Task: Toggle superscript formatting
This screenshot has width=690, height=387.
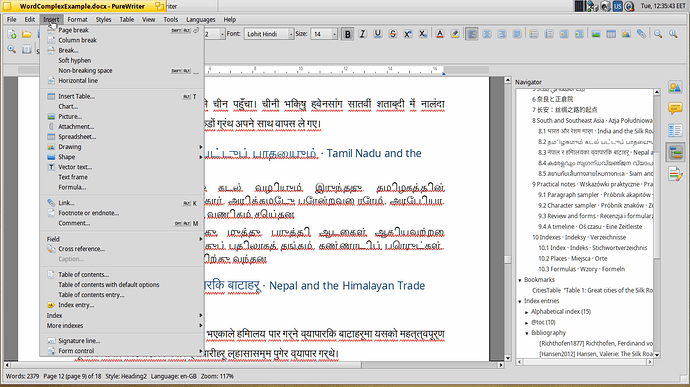Action: tap(408, 34)
